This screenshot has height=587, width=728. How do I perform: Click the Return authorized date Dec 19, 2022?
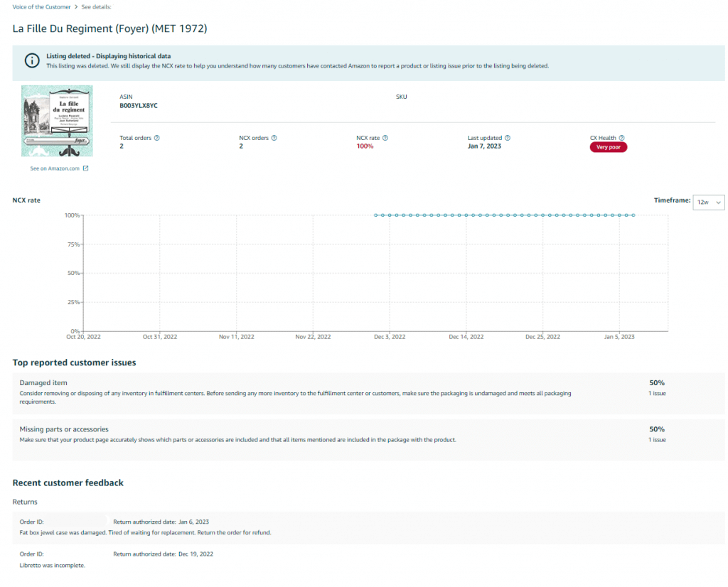163,554
